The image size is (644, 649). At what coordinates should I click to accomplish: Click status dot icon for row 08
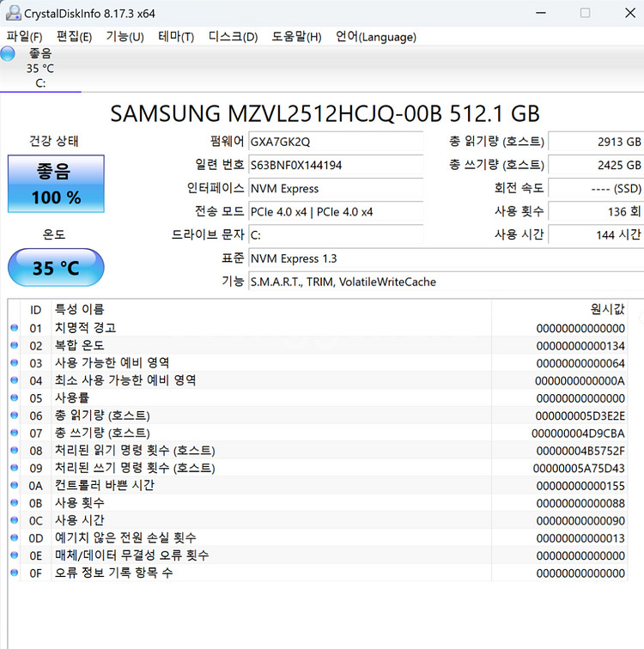pyautogui.click(x=14, y=450)
